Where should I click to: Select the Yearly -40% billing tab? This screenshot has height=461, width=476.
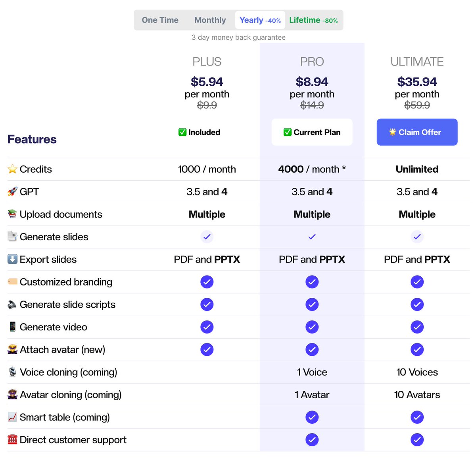[x=260, y=20]
